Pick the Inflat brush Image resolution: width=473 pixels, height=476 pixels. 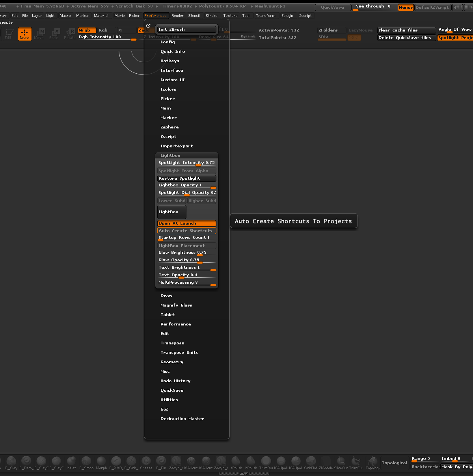[x=71, y=463]
